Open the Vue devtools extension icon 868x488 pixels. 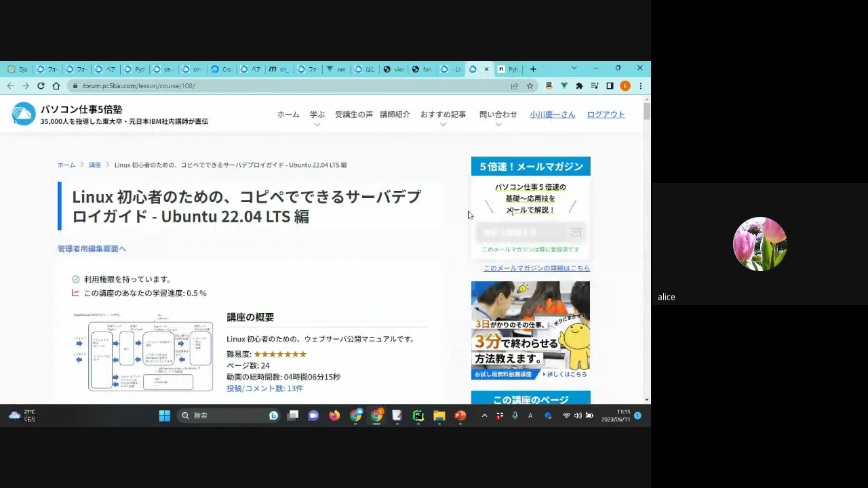point(564,86)
